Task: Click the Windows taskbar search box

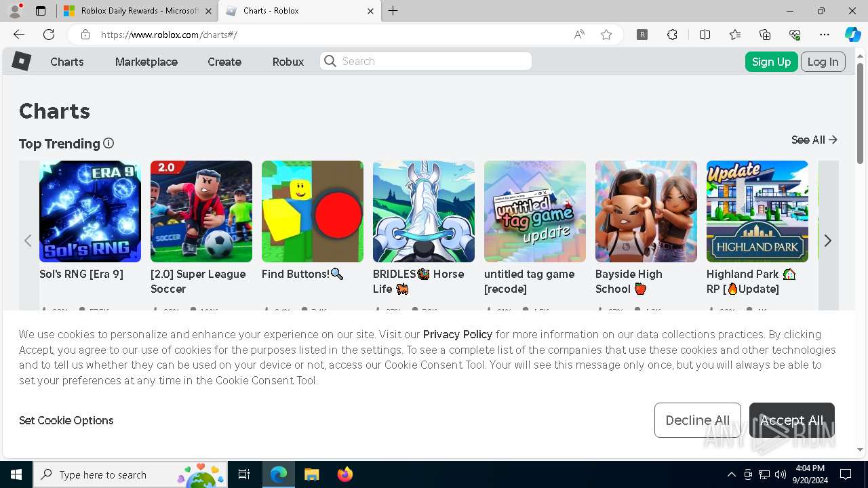Action: click(130, 474)
